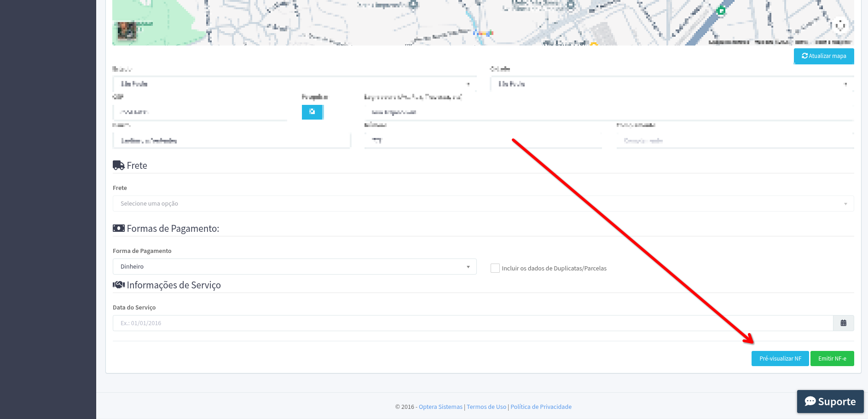Image resolution: width=868 pixels, height=419 pixels.
Task: Expand the Frete dropdown
Action: 483,204
